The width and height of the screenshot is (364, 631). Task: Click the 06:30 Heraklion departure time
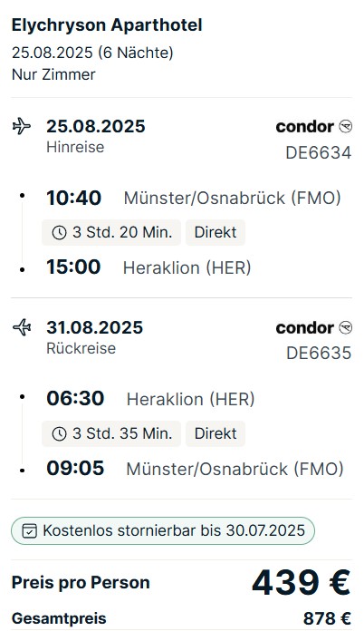coord(75,398)
